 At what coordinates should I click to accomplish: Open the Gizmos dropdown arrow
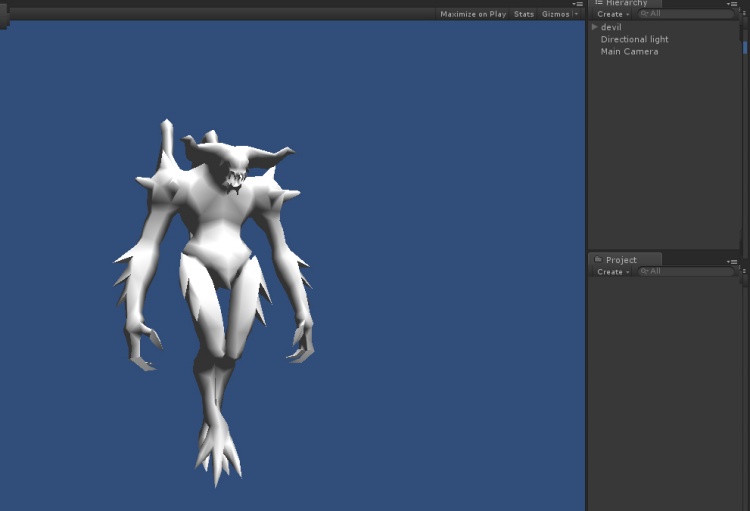point(576,14)
